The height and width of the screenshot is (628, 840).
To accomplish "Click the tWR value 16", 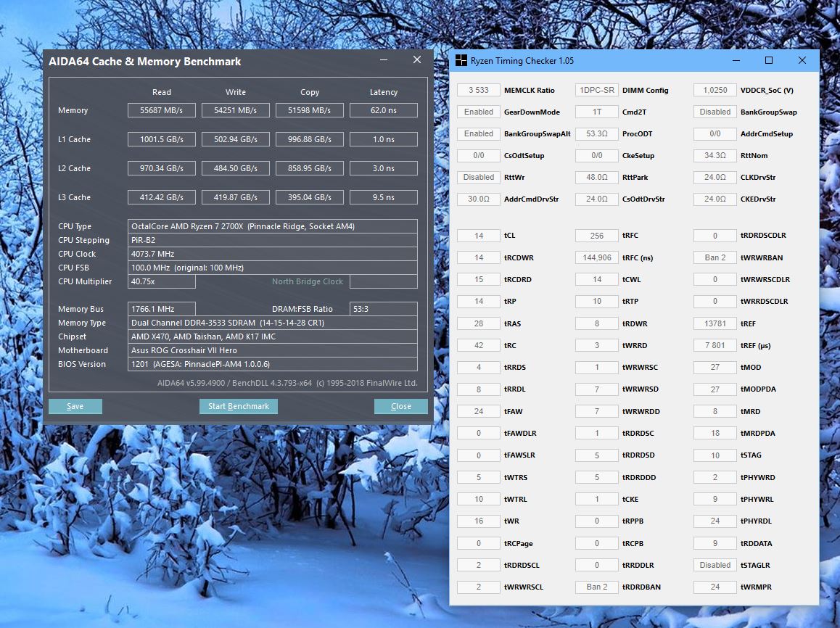I will click(478, 521).
